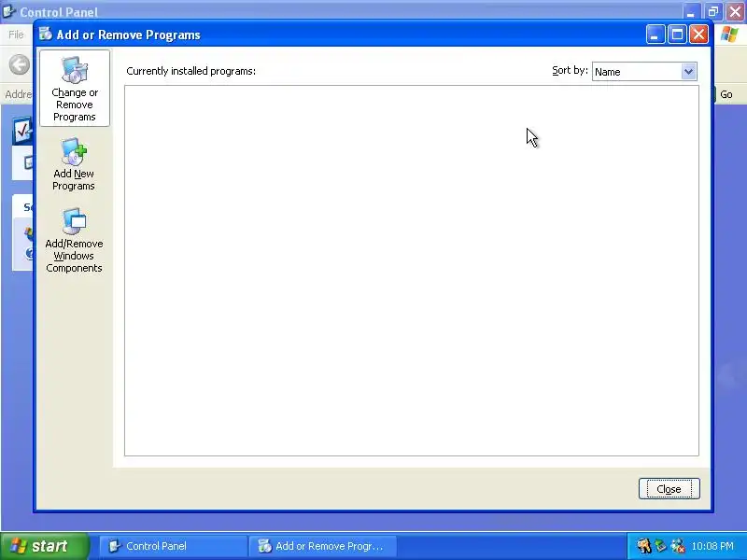This screenshot has height=560, width=747.
Task: Minimize the Add or Remove Programs window
Action: 655,35
